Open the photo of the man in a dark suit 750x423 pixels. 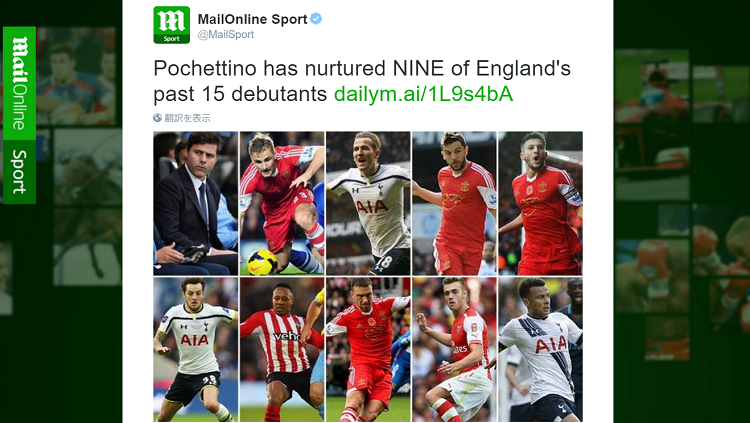click(196, 203)
